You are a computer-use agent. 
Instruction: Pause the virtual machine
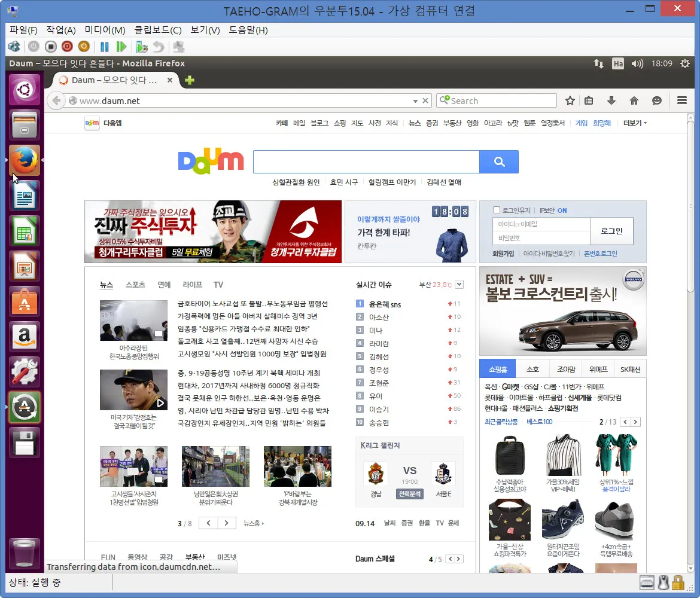coord(105,47)
